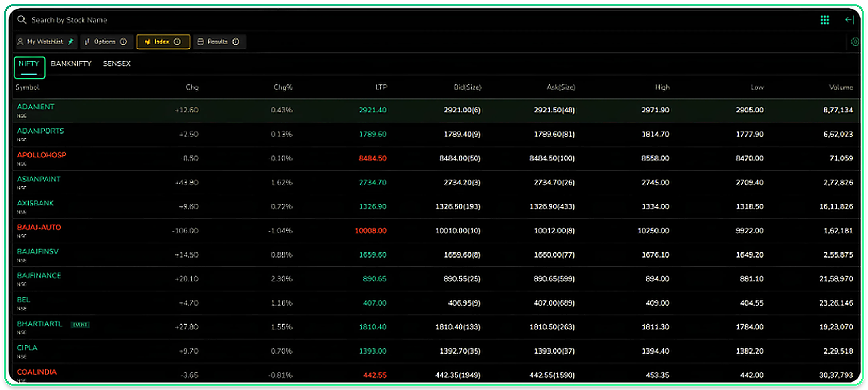Screen dimensions: 868x390
Task: Click CIPLA ask 1393.00(37)
Action: click(554, 351)
